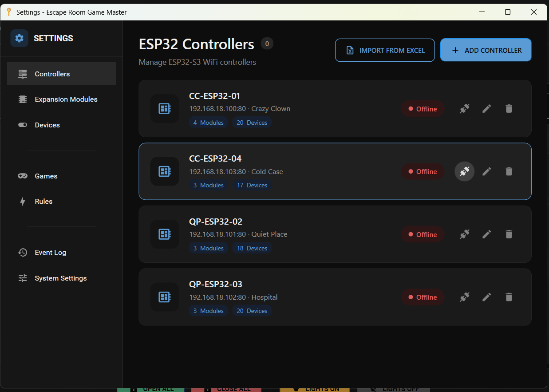Open the Controllers section
Viewport: 549px width, 392px height.
(61, 74)
